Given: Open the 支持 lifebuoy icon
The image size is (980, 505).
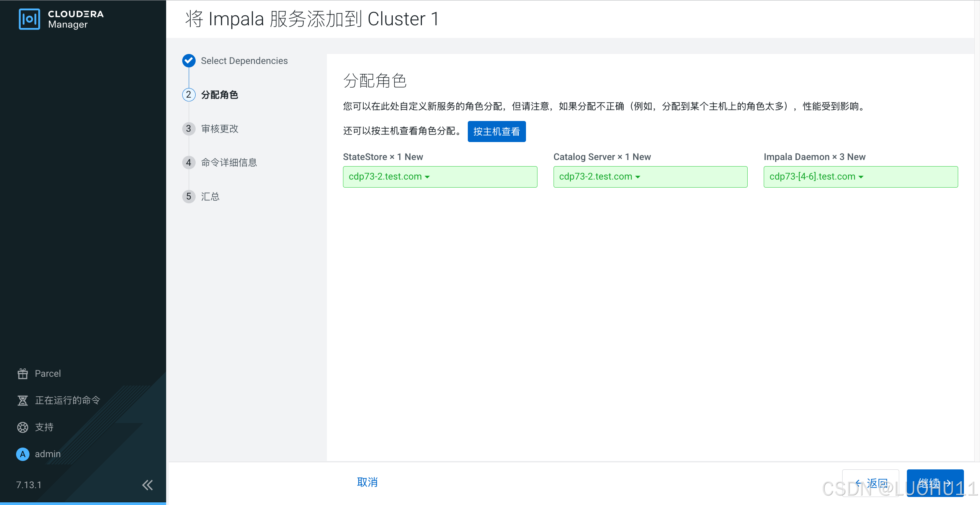Looking at the screenshot, I should (x=23, y=427).
